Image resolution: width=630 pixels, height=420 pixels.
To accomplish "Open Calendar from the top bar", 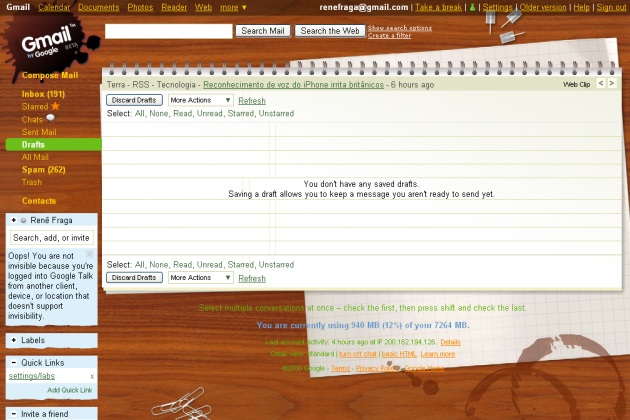I will (54, 7).
